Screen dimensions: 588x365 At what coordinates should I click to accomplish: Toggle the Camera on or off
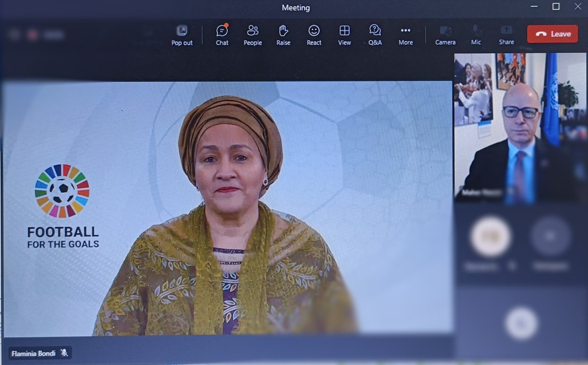pos(445,35)
